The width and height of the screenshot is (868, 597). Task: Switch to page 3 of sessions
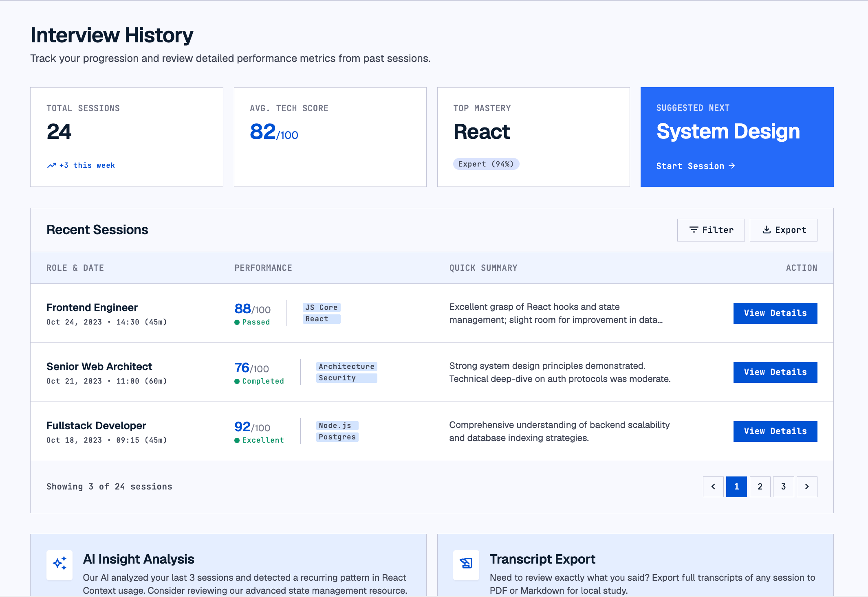coord(783,487)
